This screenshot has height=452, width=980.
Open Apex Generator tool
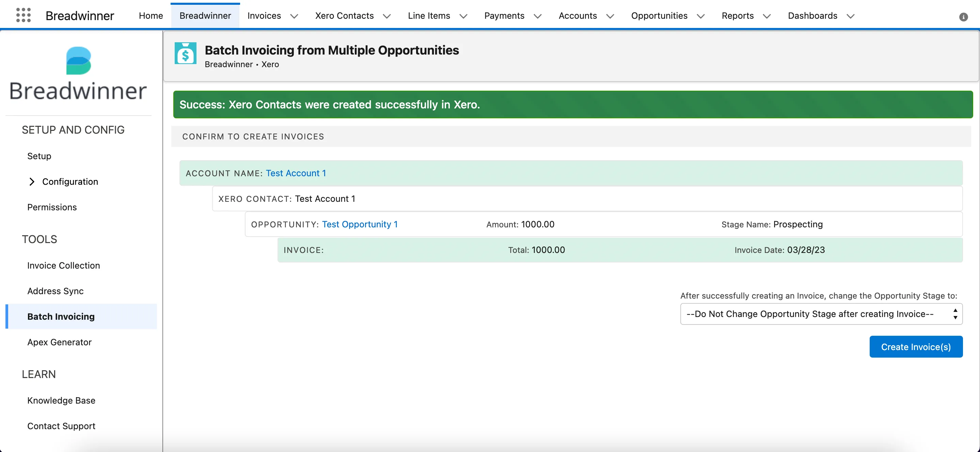pos(59,342)
